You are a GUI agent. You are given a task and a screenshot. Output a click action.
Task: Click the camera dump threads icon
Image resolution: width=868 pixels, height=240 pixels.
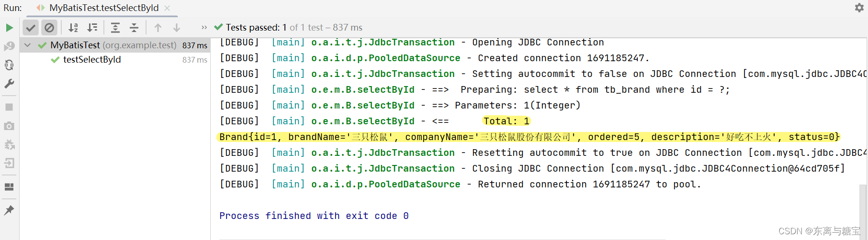pos(9,126)
